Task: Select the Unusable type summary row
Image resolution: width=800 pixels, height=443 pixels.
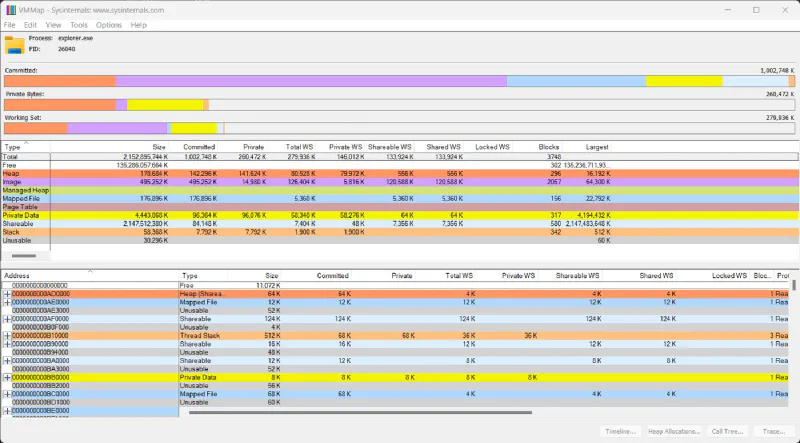Action: [x=399, y=240]
